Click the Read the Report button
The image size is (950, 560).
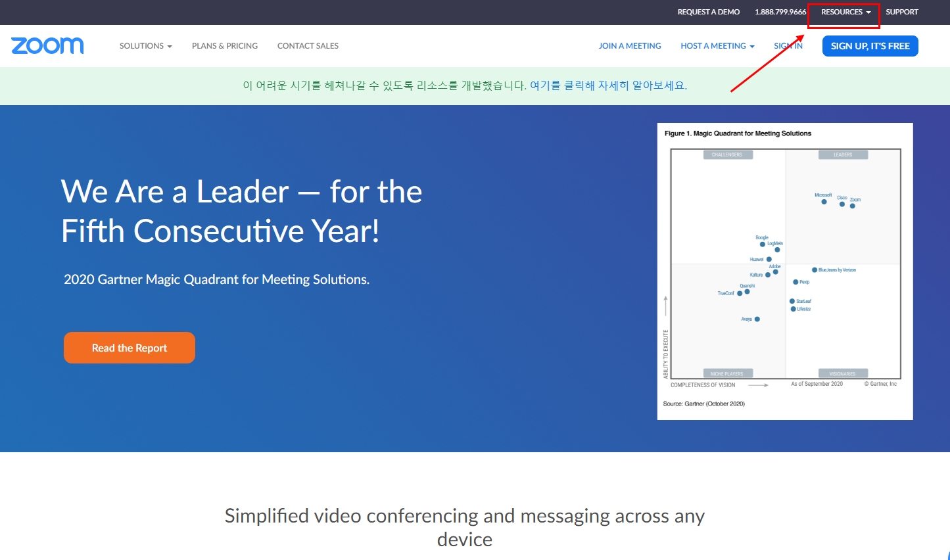tap(130, 348)
